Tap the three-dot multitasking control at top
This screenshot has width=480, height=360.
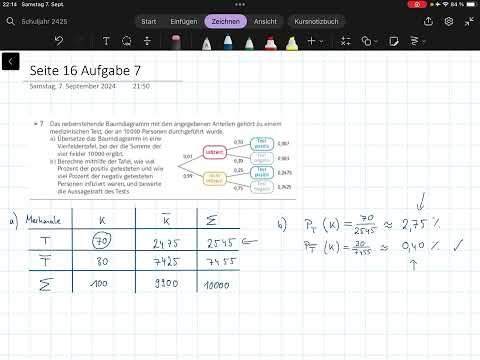[240, 5]
